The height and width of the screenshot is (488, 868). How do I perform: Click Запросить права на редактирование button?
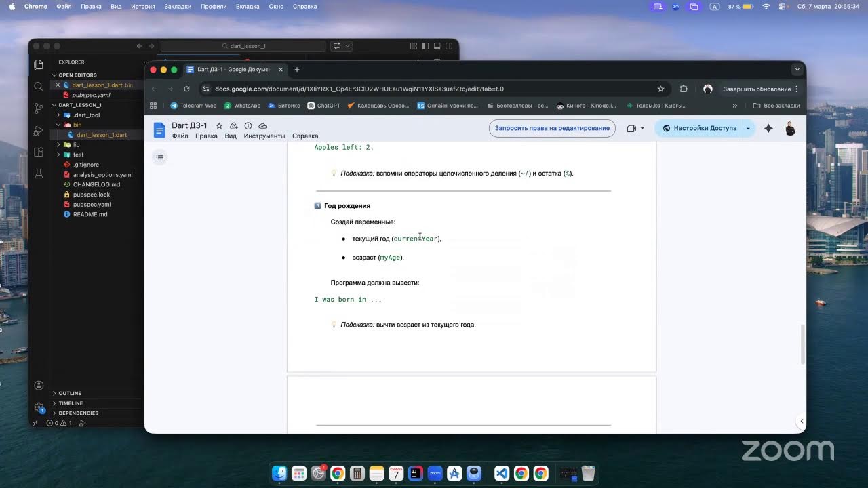(x=552, y=128)
